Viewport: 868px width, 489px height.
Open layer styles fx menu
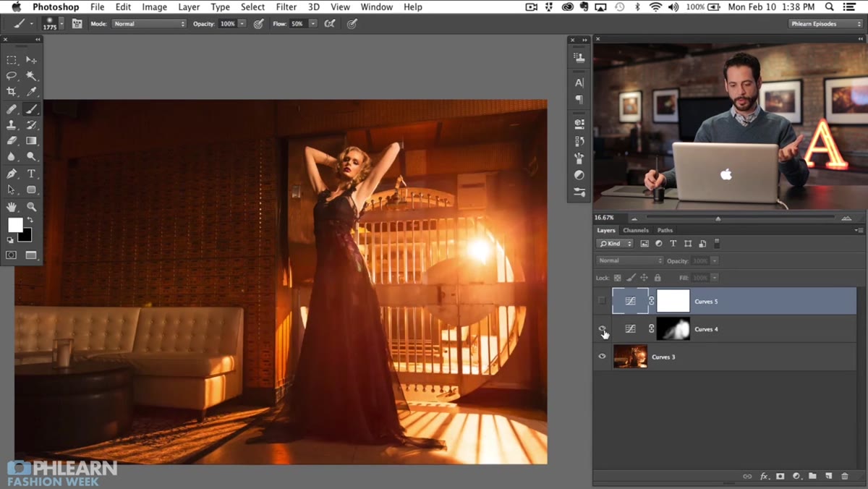tap(764, 476)
